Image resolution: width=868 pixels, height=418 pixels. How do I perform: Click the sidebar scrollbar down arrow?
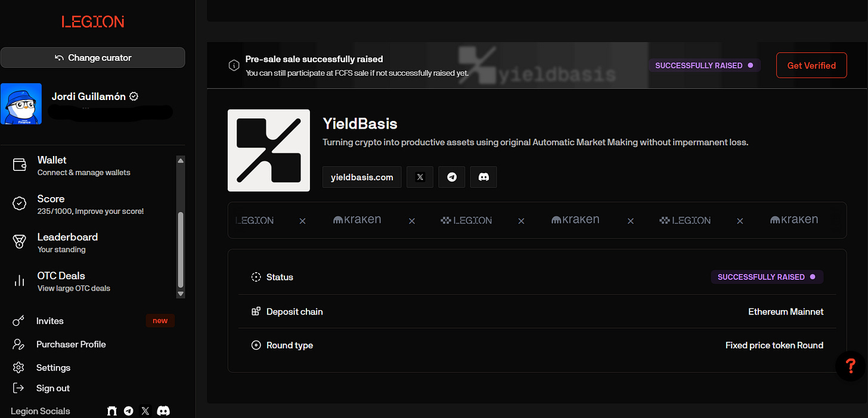coord(181,294)
